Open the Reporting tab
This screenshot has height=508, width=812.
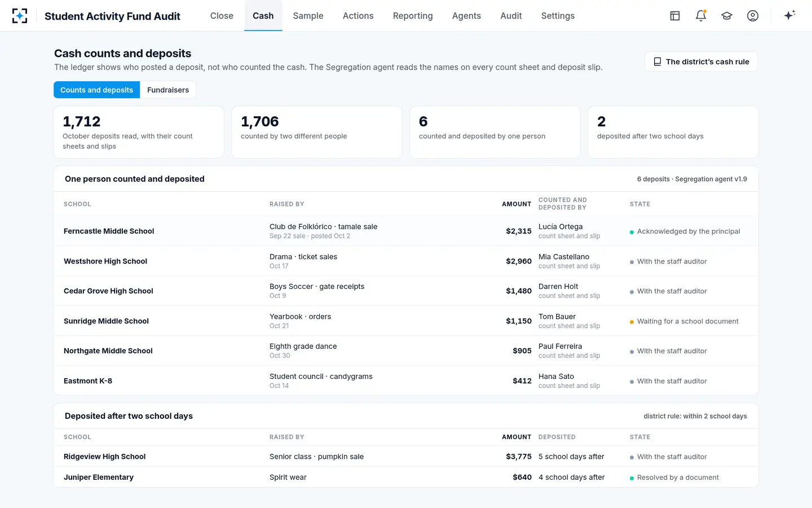(x=413, y=16)
